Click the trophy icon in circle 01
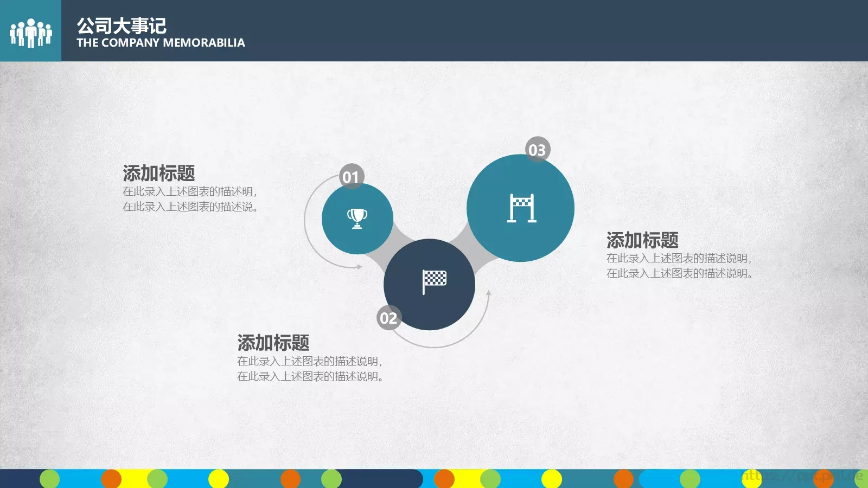 pos(357,219)
